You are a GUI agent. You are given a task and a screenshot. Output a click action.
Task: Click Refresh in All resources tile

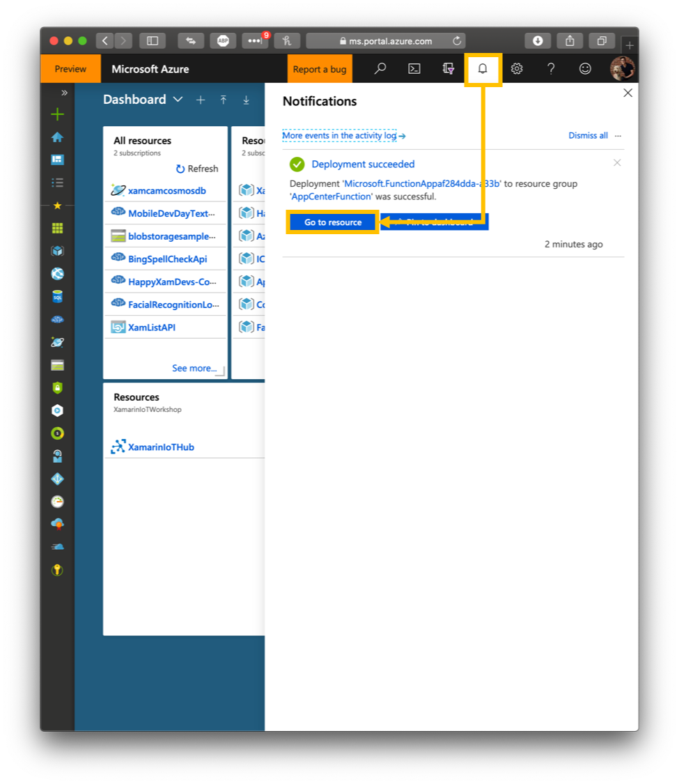(x=197, y=169)
